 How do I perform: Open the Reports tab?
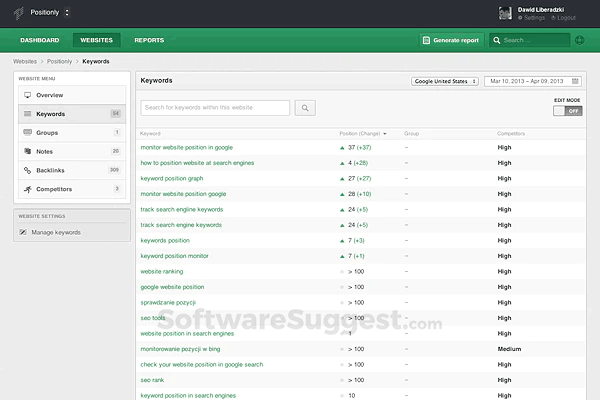pos(149,41)
